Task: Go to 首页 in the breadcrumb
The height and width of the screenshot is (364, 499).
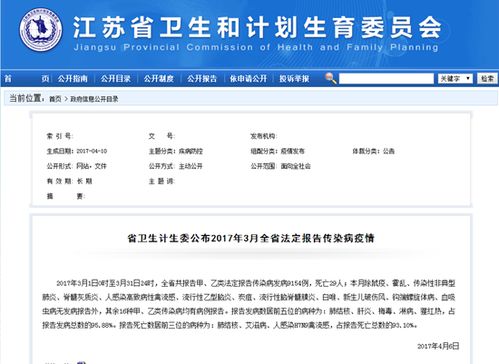Action: (55, 99)
